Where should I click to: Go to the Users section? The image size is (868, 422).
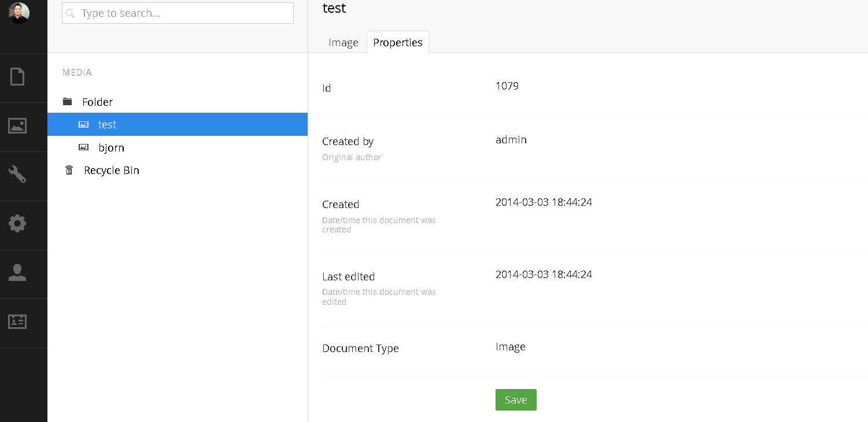[x=17, y=273]
